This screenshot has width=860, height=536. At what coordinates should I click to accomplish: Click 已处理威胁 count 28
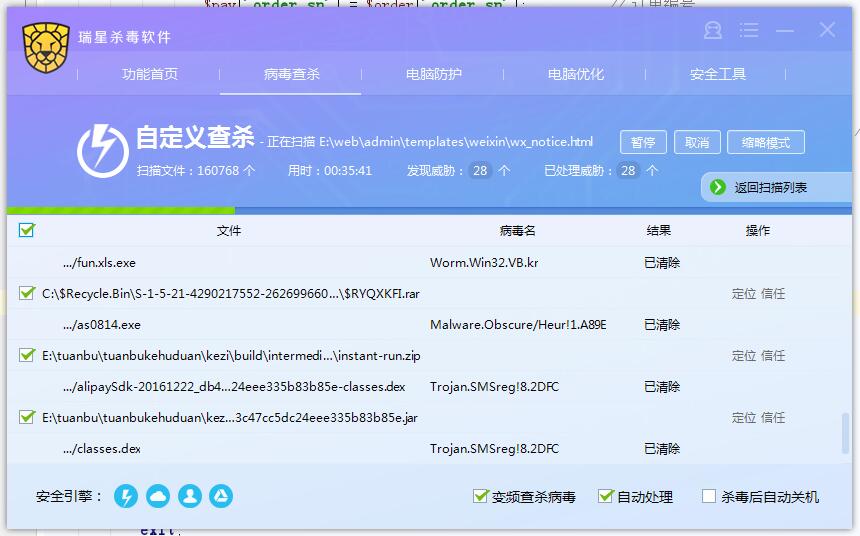[x=628, y=171]
